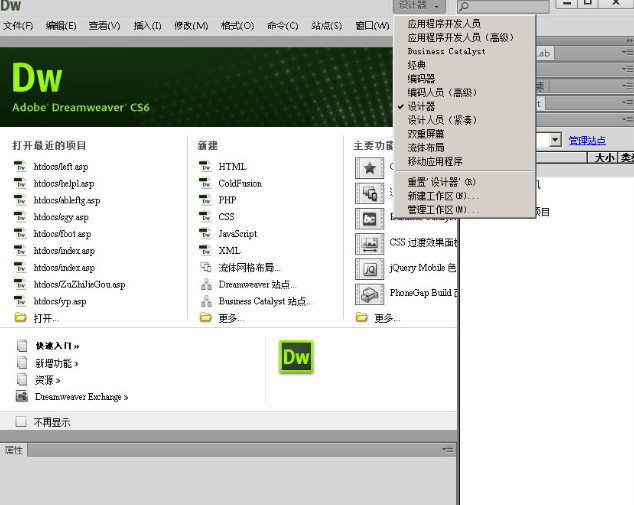634x505 pixels.
Task: Click the folder icon for 更多 under 新建
Action: tap(206, 317)
